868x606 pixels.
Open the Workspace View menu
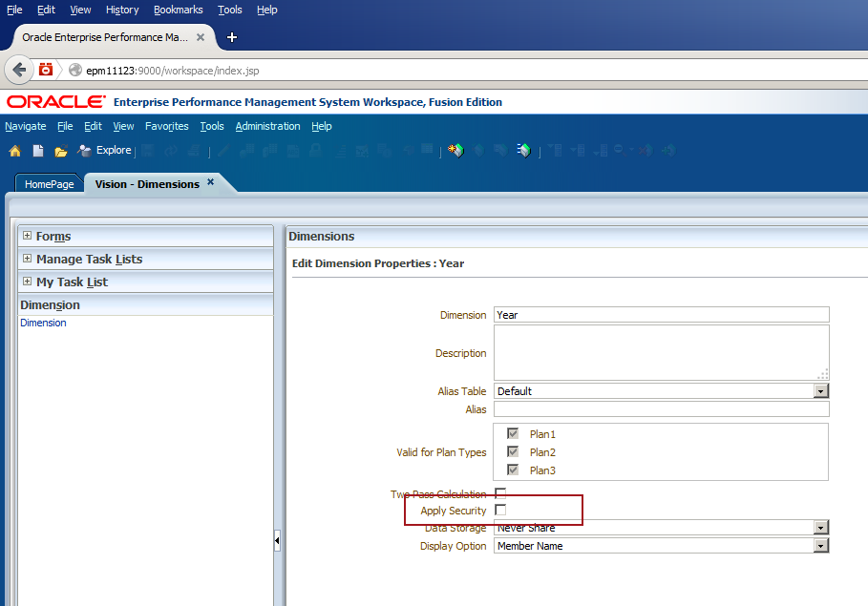pos(123,126)
